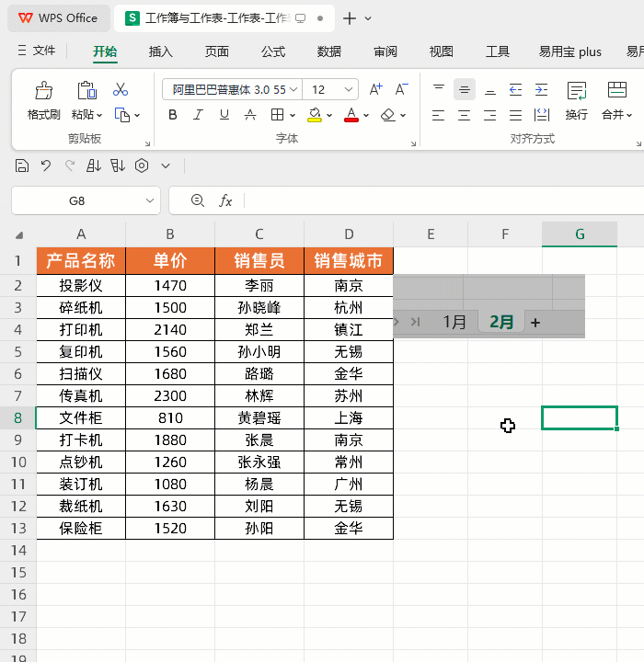
Task: Click the 销售城市 header cell
Action: pos(348,260)
